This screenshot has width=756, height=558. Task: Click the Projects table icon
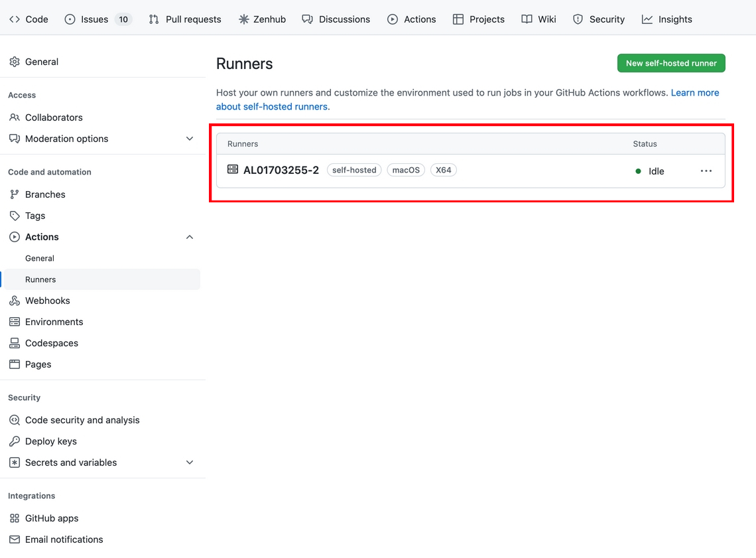(x=458, y=19)
